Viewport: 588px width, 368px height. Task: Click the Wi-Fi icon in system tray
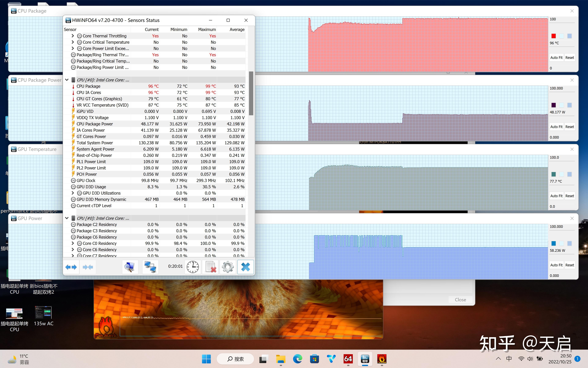click(521, 358)
